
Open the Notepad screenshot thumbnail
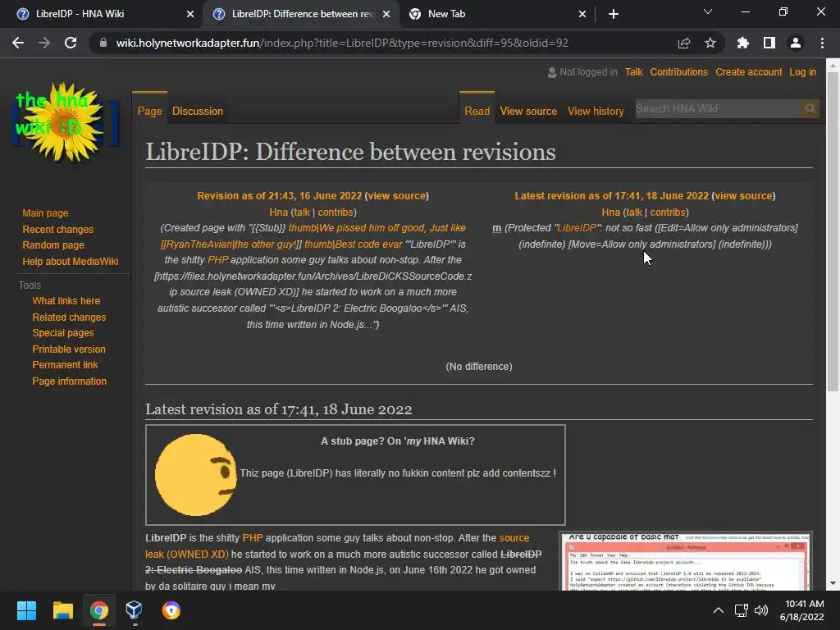686,561
